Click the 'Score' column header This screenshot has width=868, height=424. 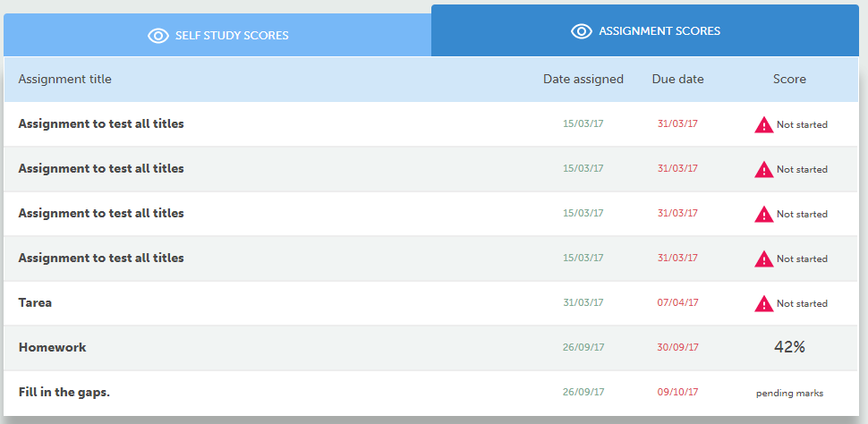point(789,79)
